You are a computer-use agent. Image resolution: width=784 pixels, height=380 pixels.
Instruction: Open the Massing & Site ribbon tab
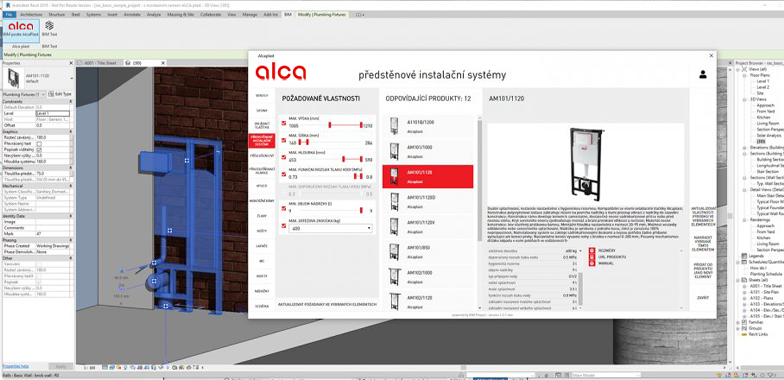pos(180,14)
